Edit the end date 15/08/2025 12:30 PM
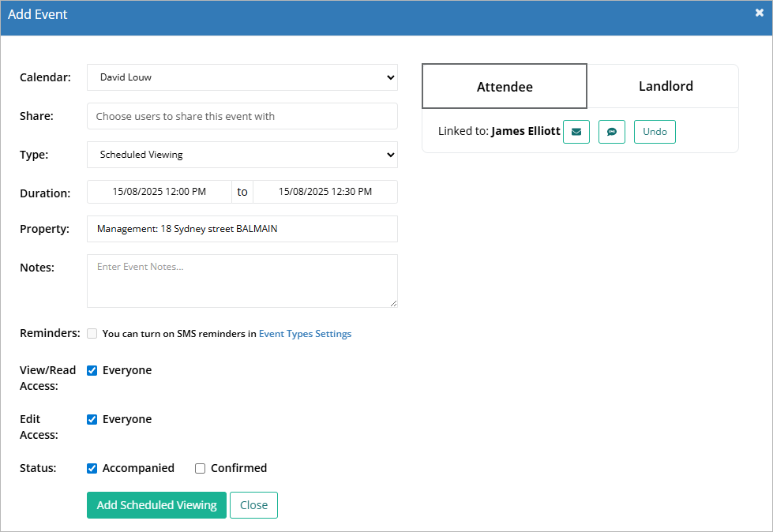 click(x=325, y=192)
